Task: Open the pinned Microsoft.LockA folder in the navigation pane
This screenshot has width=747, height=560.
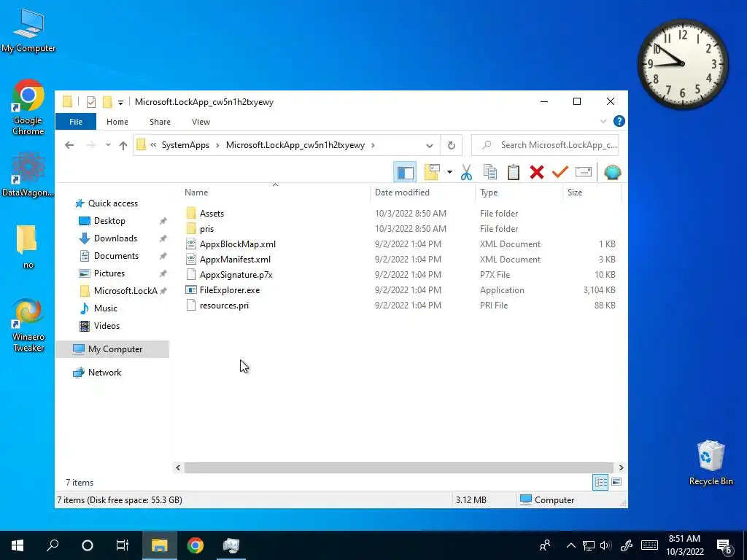Action: 125,291
